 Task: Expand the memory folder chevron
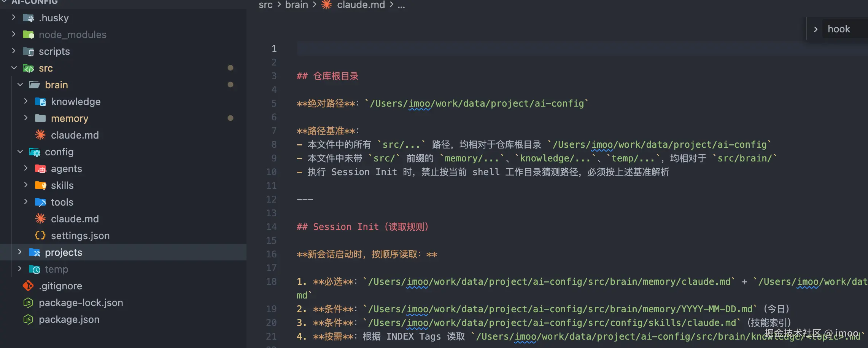pyautogui.click(x=26, y=118)
